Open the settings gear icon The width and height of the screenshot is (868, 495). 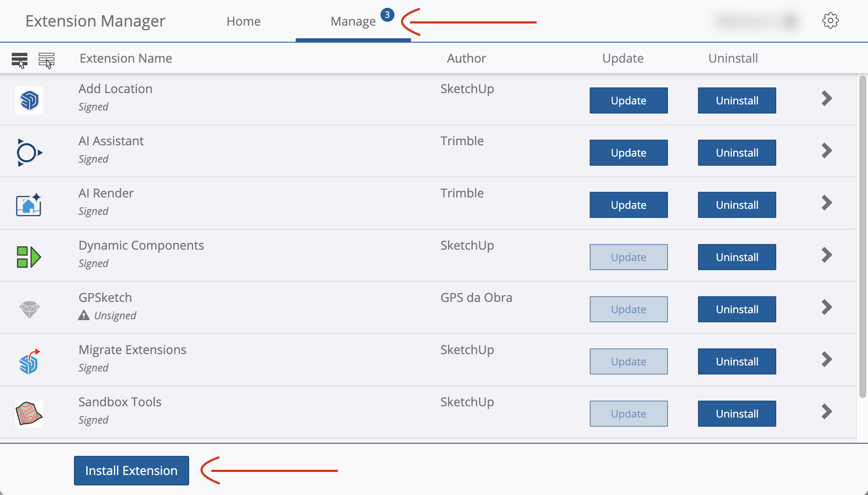click(830, 21)
